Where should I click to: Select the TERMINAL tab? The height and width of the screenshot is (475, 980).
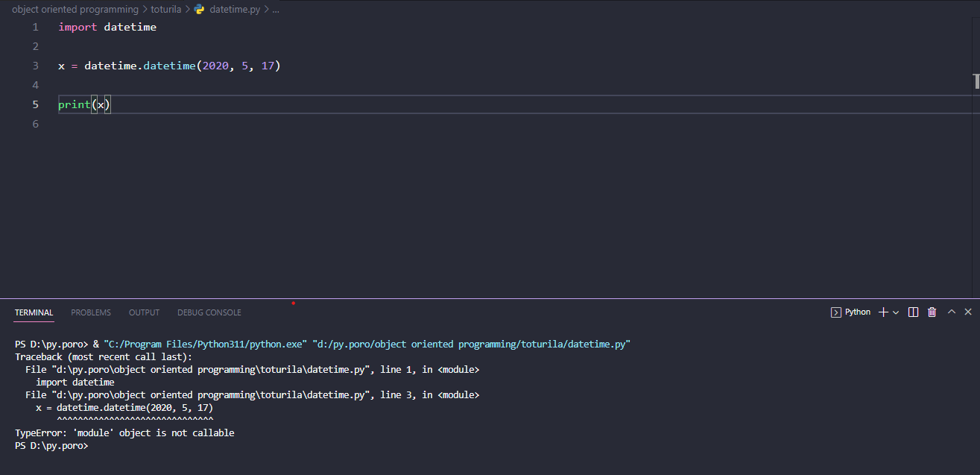(x=34, y=312)
